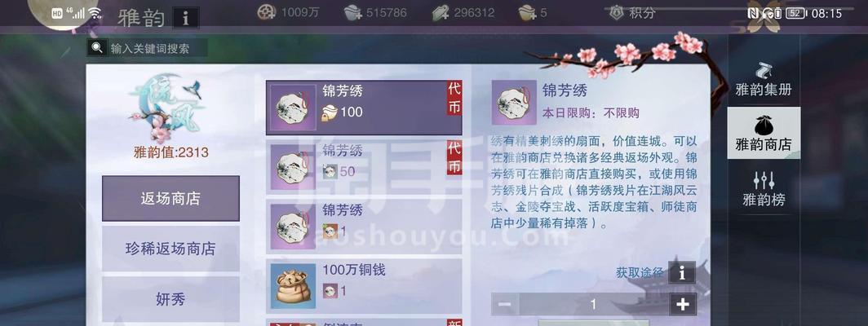
Task: Select 锦芳绣 item priced at 50
Action: pyautogui.click(x=364, y=166)
